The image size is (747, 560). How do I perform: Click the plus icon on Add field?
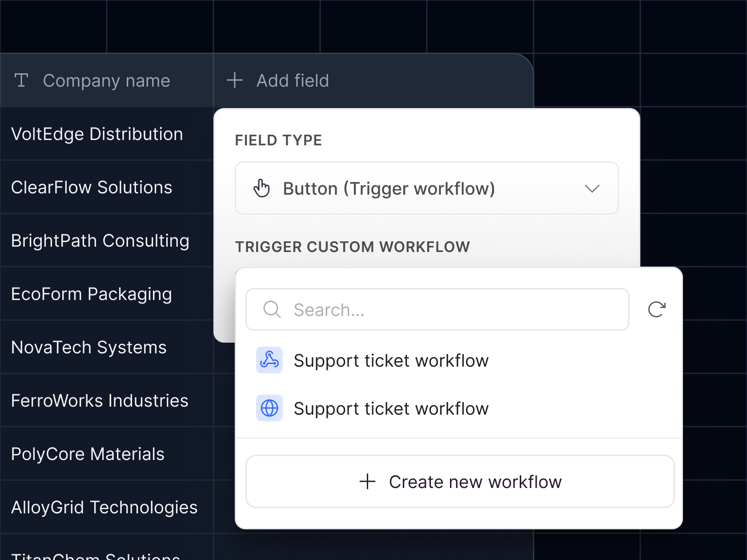pyautogui.click(x=234, y=80)
